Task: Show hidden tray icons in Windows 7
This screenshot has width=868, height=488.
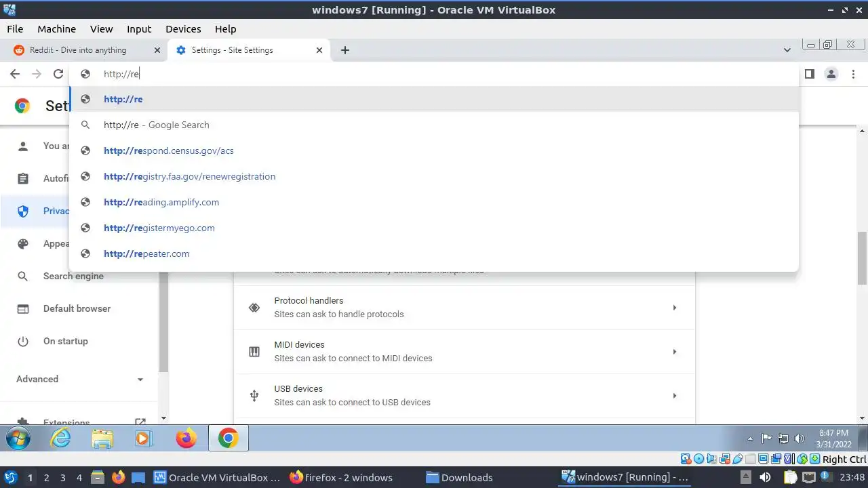Action: click(750, 439)
